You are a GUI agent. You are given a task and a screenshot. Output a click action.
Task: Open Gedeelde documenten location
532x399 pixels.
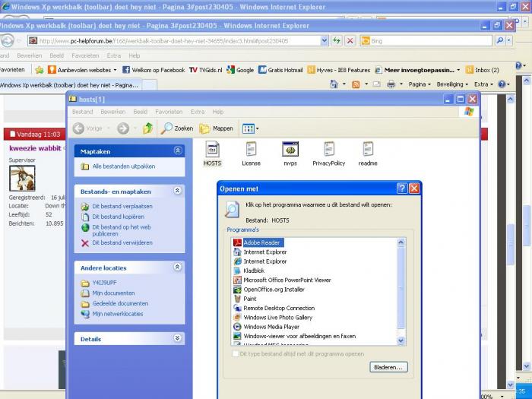[x=120, y=304]
